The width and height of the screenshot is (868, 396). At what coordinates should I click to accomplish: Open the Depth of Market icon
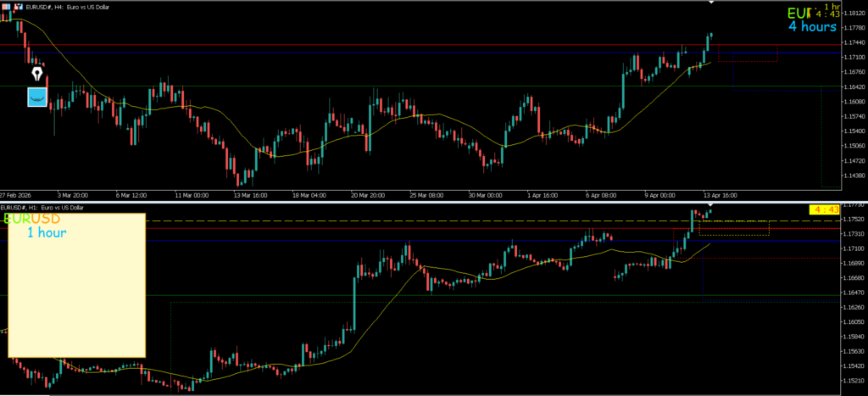19,6
